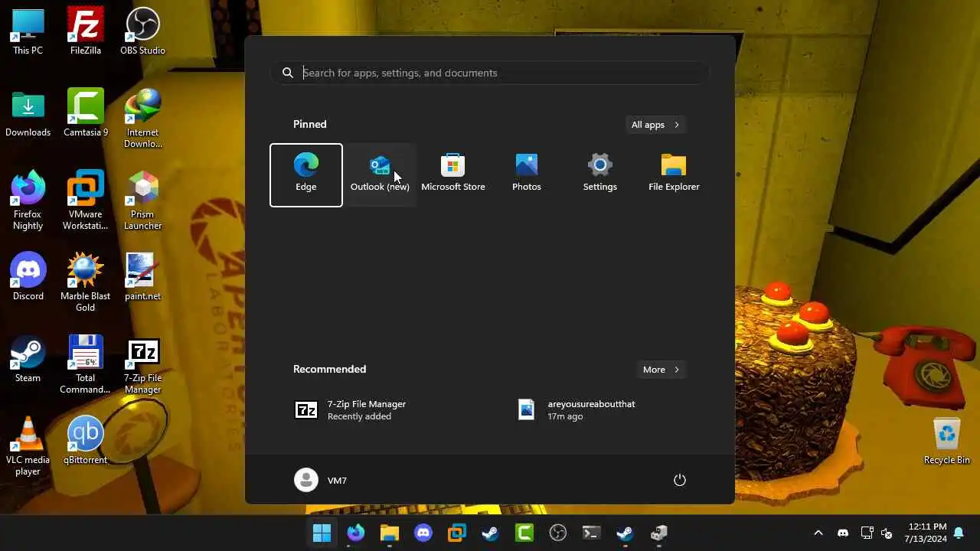Image resolution: width=980 pixels, height=551 pixels.
Task: Open File Explorer from the taskbar
Action: coord(390,533)
